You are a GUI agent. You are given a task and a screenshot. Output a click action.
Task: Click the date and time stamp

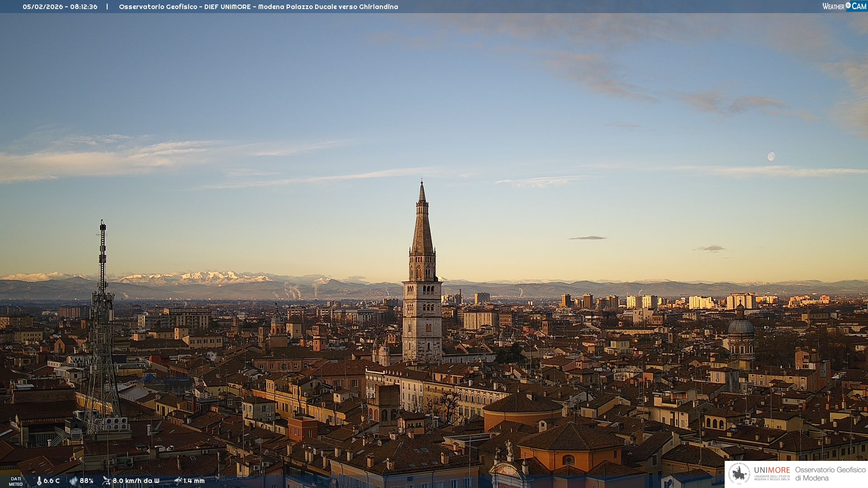coord(60,7)
